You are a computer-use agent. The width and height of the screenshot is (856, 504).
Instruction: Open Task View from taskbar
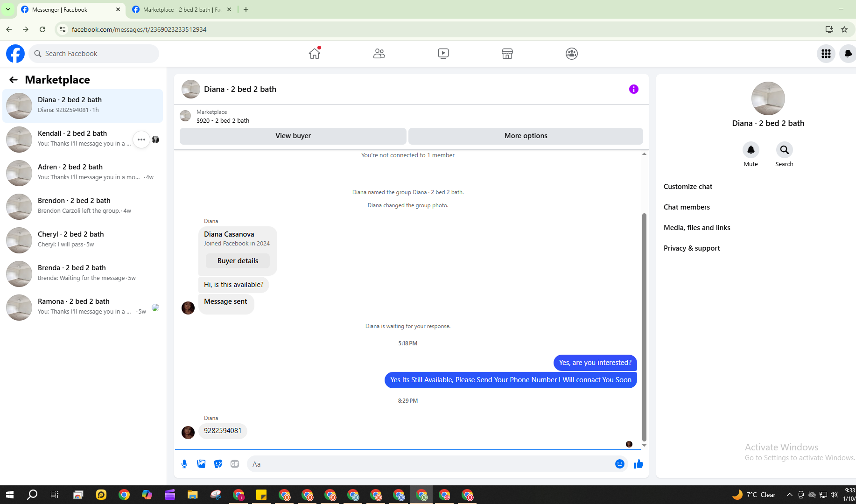(55, 495)
